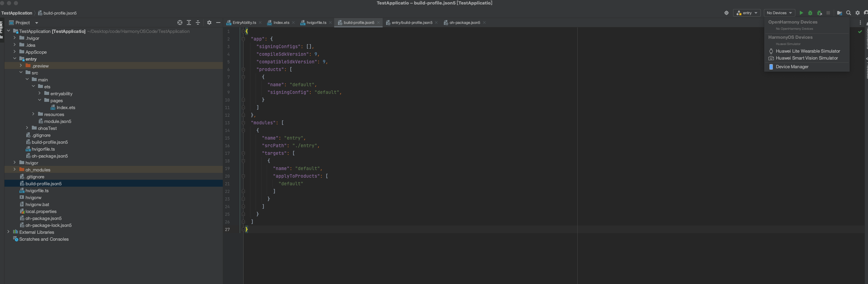Expand the oh_modules folder

coord(15,169)
